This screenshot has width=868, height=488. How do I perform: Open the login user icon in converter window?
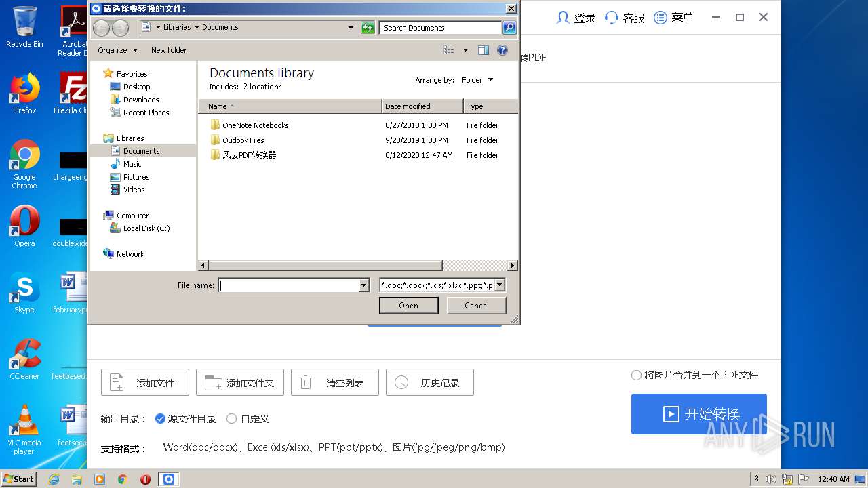562,18
